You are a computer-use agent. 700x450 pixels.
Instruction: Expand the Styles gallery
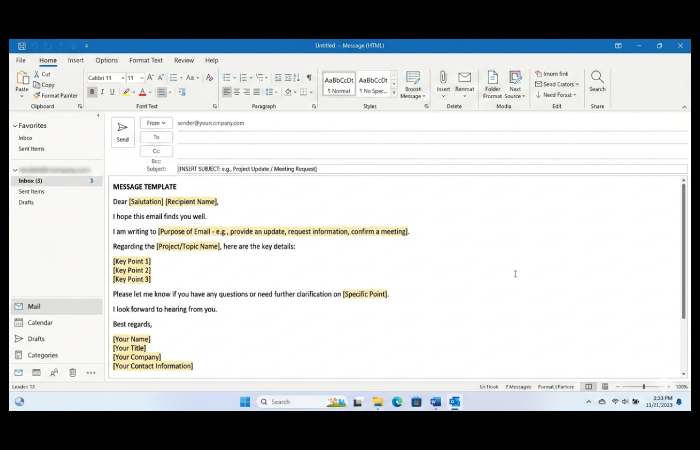(394, 93)
